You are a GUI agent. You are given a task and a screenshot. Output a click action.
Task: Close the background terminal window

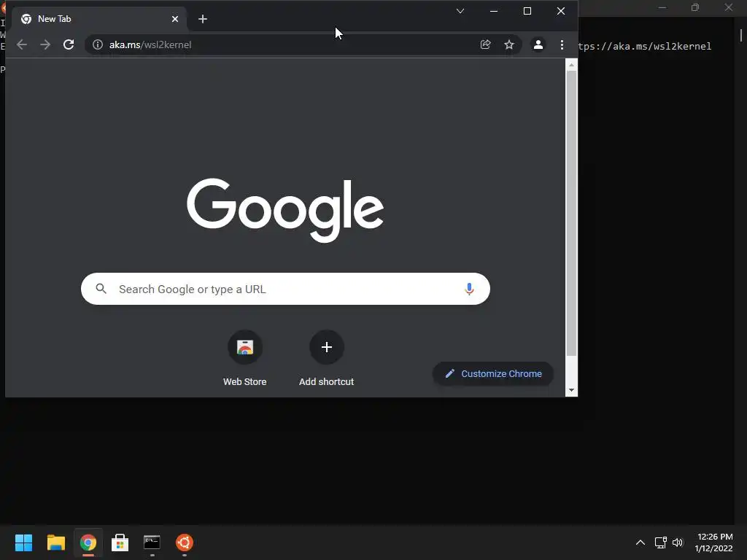(x=729, y=7)
